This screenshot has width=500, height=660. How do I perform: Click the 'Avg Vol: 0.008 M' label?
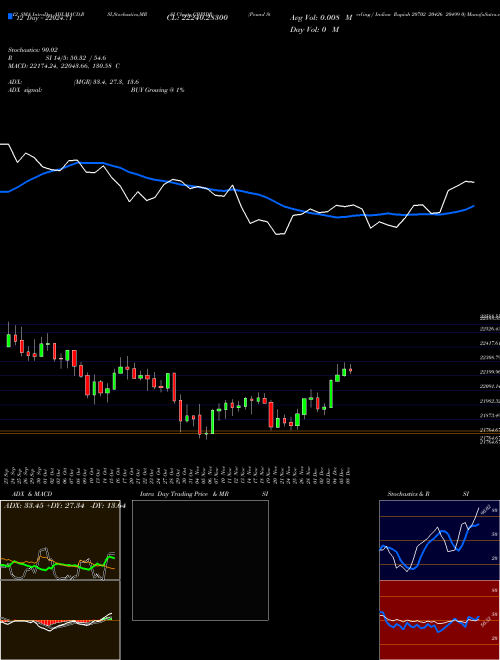[x=321, y=18]
